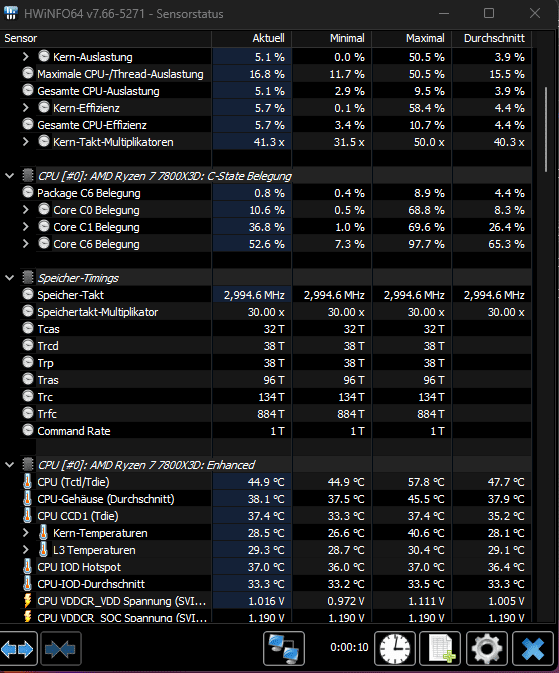
Task: Open the network remote monitoring icon
Action: coord(284,649)
